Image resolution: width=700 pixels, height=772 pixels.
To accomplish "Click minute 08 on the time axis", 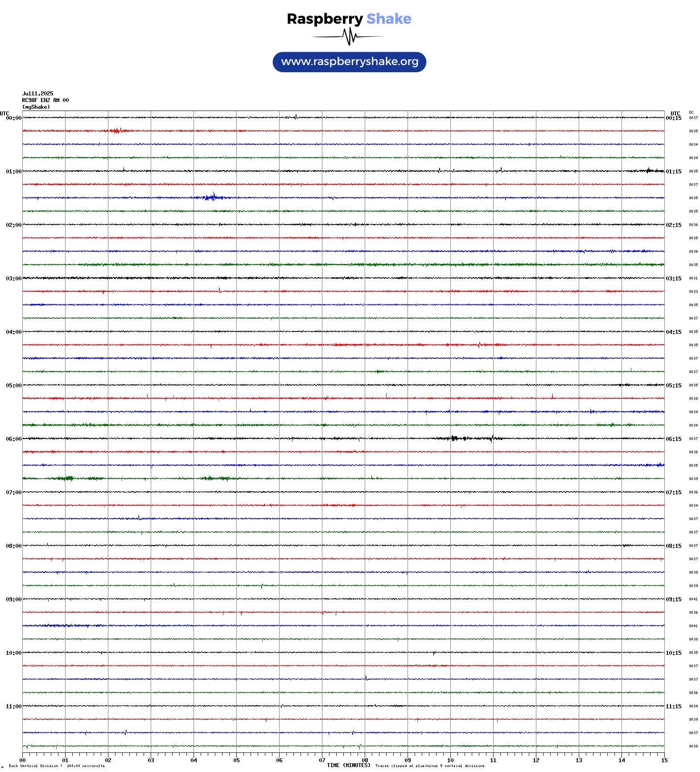I will 365,760.
